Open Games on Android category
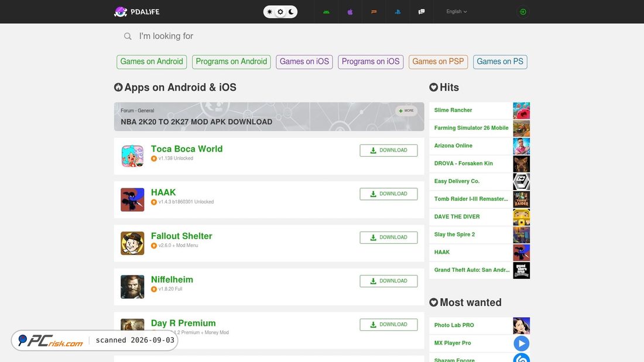This screenshot has height=362, width=644. [x=152, y=61]
